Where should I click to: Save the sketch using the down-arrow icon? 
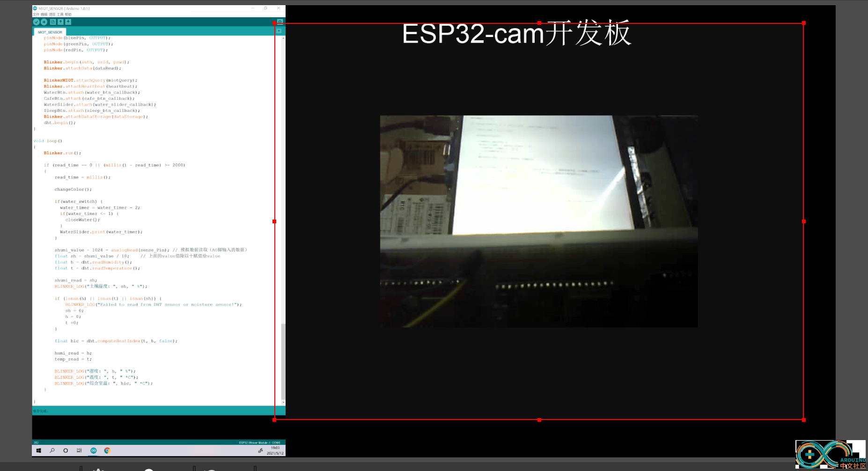point(68,22)
